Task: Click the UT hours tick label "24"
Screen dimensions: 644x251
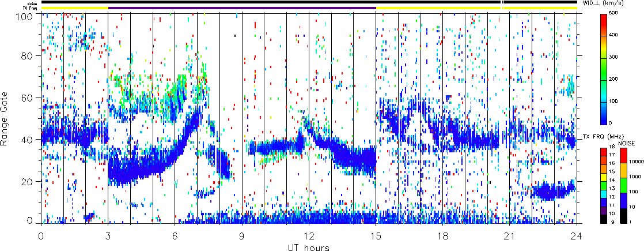Action: point(577,235)
